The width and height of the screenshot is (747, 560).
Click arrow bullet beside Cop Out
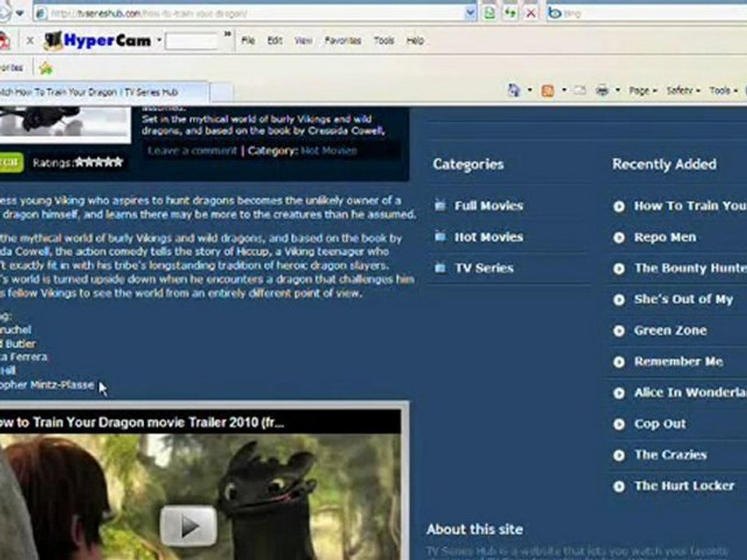pos(619,425)
